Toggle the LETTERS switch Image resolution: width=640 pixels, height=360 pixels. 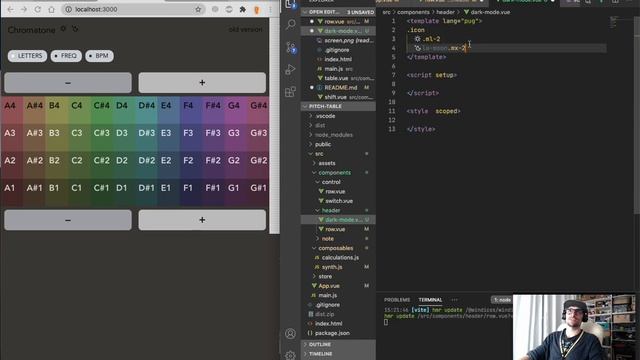[27, 56]
